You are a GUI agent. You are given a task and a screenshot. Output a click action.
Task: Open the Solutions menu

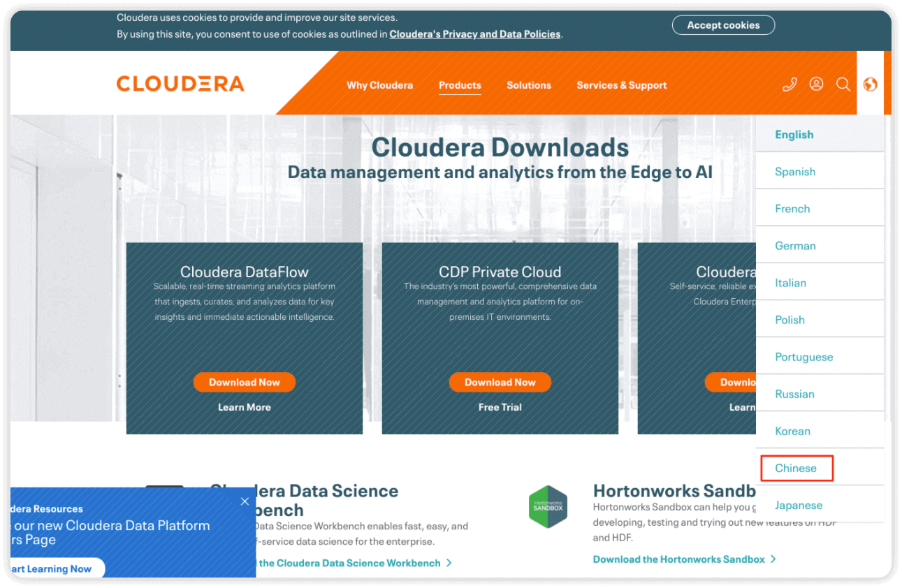coord(529,85)
